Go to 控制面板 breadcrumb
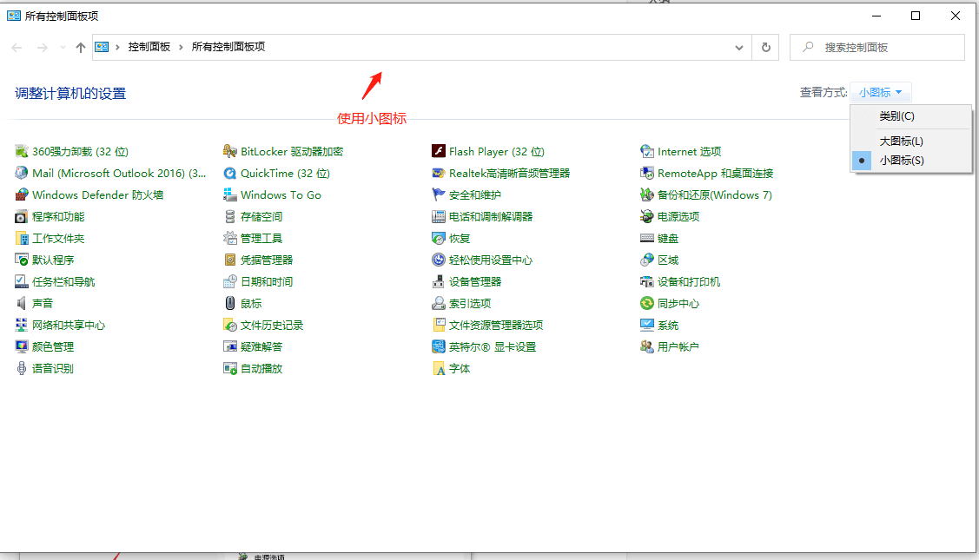Image resolution: width=979 pixels, height=560 pixels. tap(149, 47)
